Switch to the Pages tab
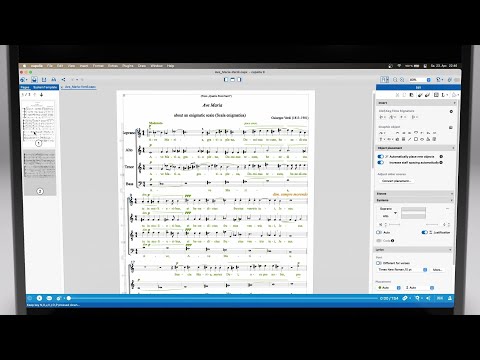 (x=25, y=87)
